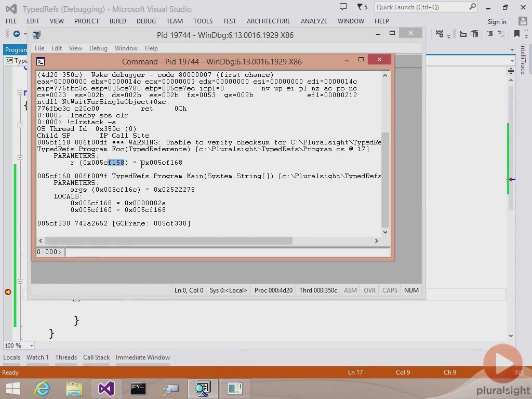This screenshot has width=532, height=399.
Task: Open the notifications speech-bubble icon
Action: [x=343, y=7]
